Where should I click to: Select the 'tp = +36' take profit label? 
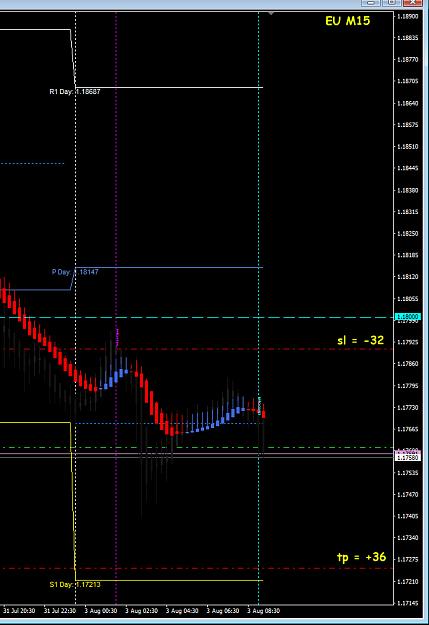click(361, 557)
